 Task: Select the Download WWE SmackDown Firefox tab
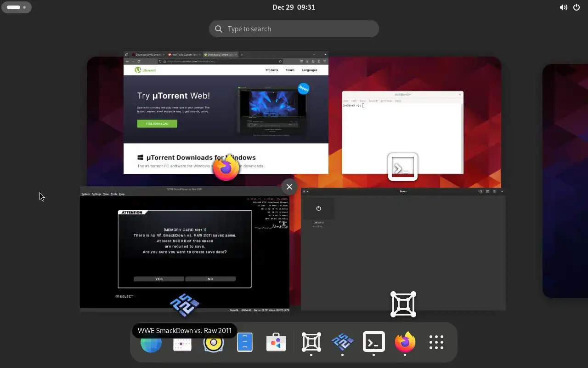tap(148, 55)
